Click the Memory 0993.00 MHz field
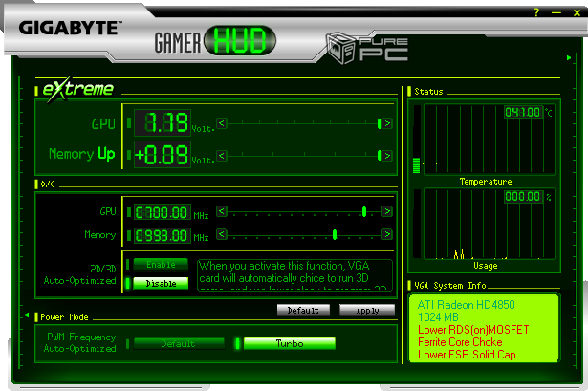588x391 pixels. point(163,235)
